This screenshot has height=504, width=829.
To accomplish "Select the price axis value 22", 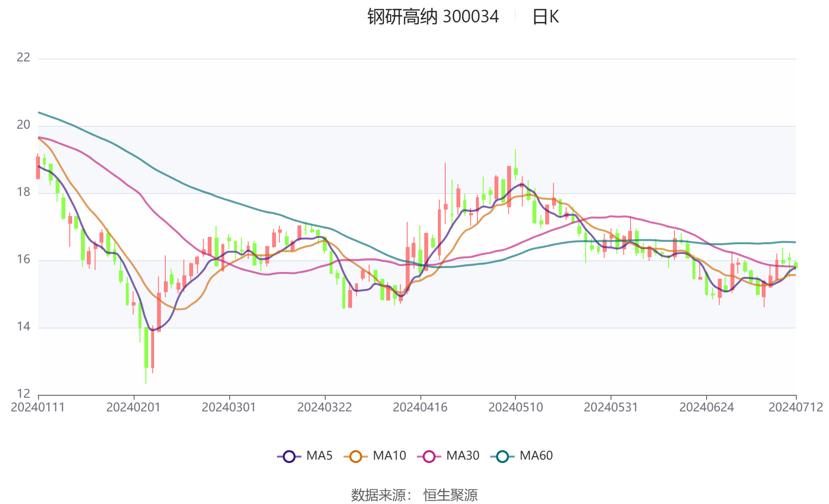I will pyautogui.click(x=23, y=58).
